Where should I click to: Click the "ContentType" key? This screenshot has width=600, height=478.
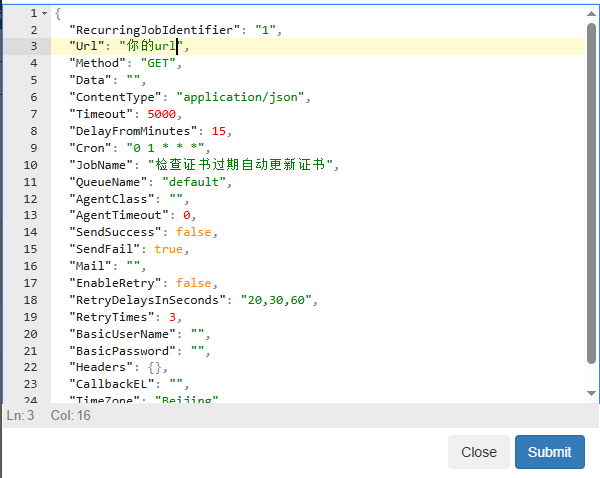(x=115, y=97)
